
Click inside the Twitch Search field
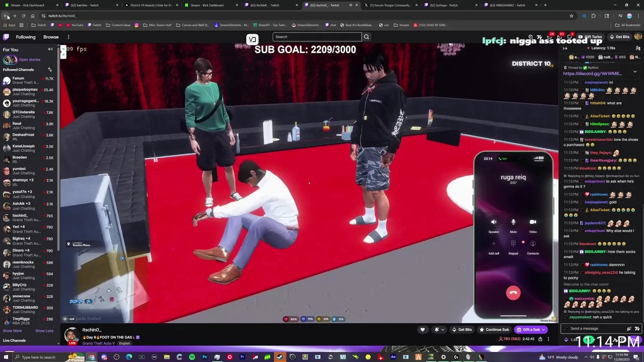pyautogui.click(x=317, y=37)
